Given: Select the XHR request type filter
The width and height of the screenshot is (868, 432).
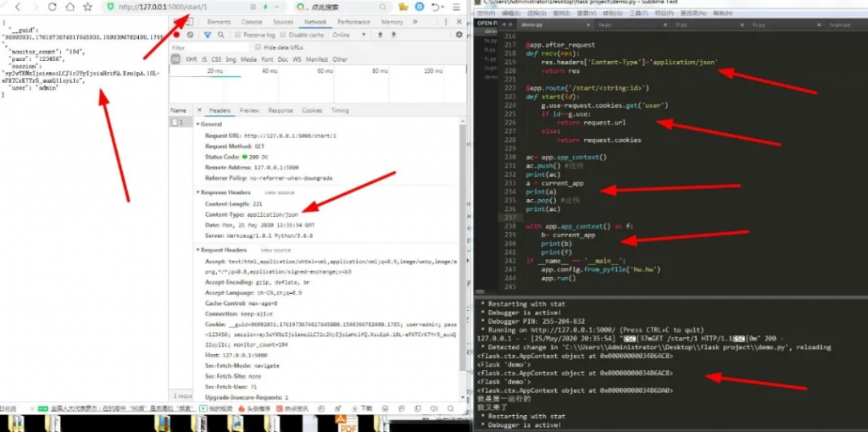Looking at the screenshot, I should click(192, 59).
